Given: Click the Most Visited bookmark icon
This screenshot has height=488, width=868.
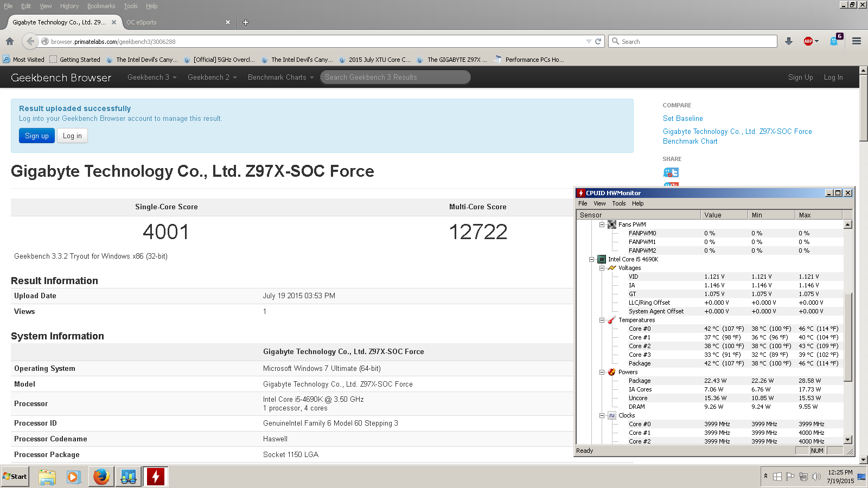Looking at the screenshot, I should [6, 60].
